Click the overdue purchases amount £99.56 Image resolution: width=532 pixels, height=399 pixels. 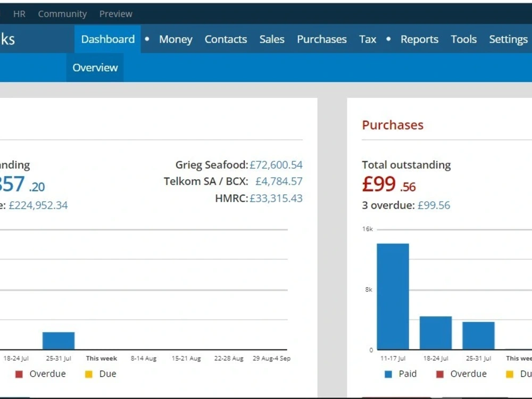pos(434,205)
